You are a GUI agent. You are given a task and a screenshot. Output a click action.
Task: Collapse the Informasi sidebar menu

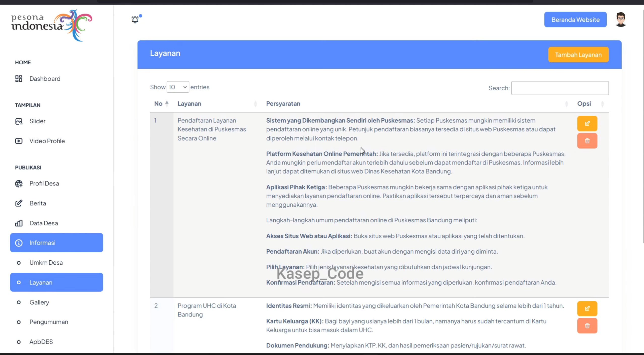click(57, 243)
